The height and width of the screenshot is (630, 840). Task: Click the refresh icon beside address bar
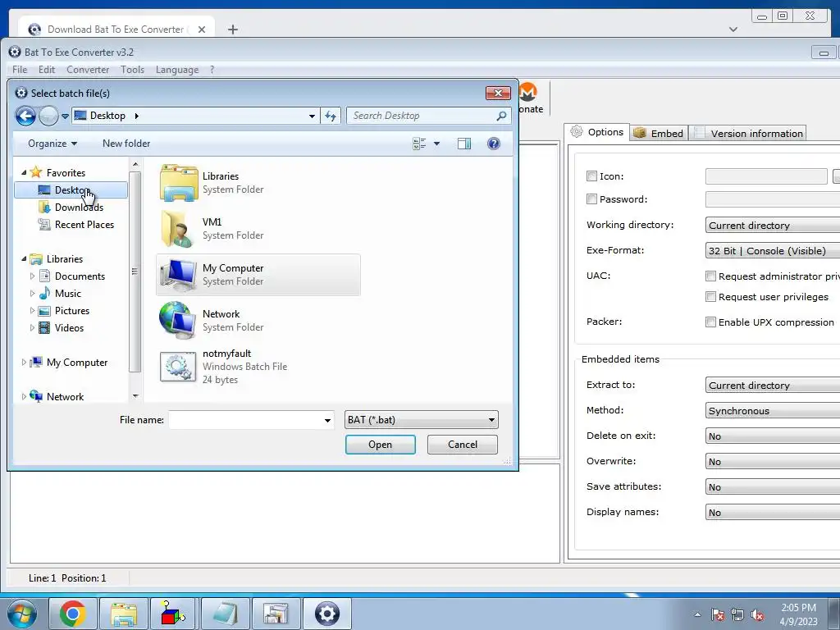click(x=331, y=116)
